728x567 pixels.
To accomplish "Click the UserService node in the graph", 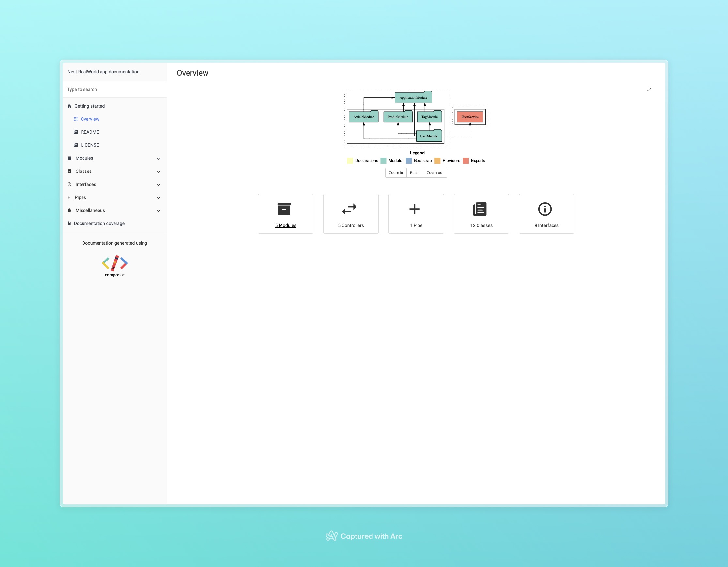I will [x=470, y=117].
